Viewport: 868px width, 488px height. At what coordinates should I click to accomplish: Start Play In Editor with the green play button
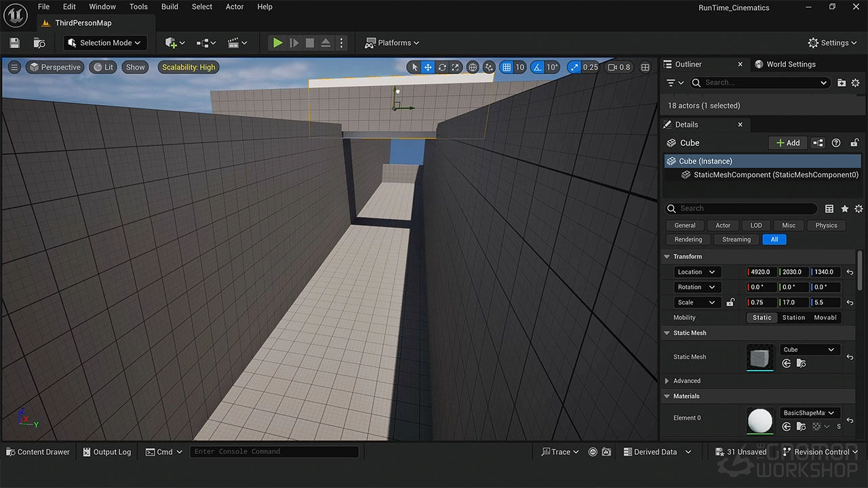click(x=277, y=43)
